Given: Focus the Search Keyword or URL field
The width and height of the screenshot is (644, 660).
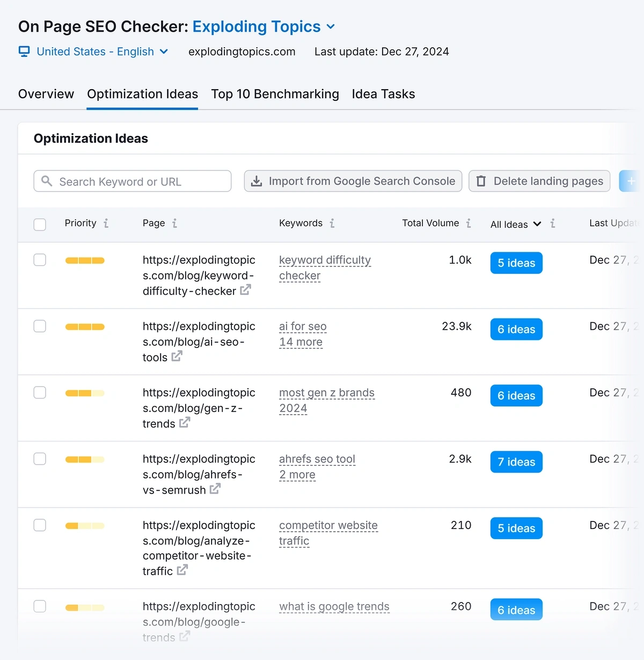Looking at the screenshot, I should click(133, 181).
